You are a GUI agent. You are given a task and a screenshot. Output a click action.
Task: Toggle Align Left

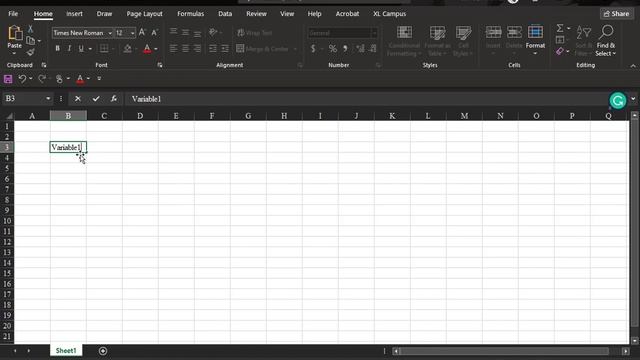pyautogui.click(x=173, y=49)
